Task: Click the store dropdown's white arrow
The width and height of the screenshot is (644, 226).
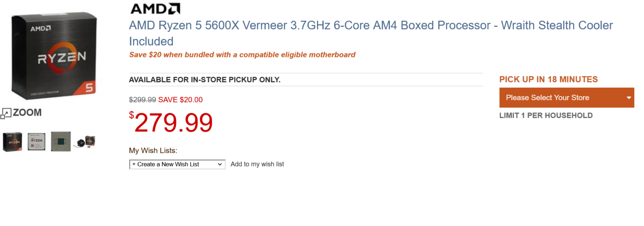Action: [x=628, y=98]
